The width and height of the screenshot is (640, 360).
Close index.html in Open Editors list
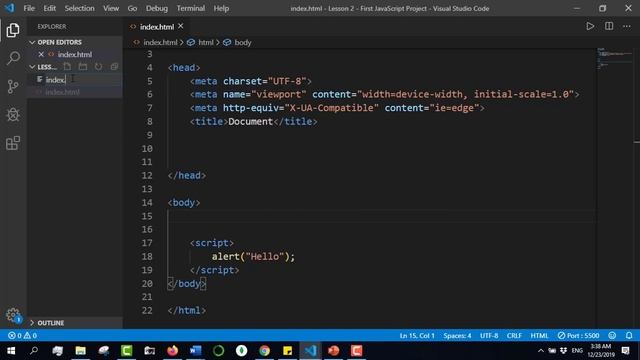[41, 54]
